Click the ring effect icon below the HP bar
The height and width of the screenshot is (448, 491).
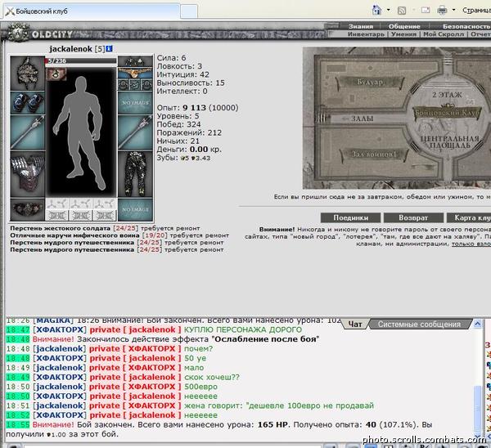(x=56, y=74)
